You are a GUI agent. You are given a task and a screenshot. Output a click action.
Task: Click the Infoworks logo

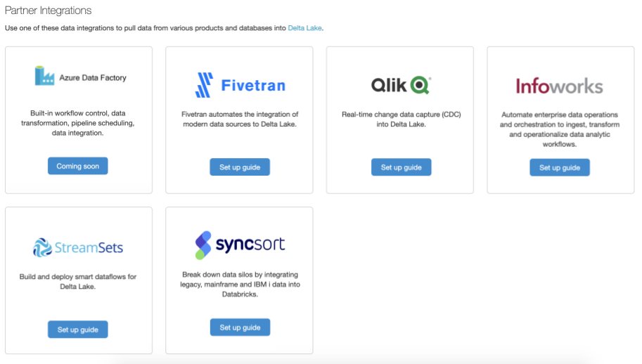(x=559, y=86)
